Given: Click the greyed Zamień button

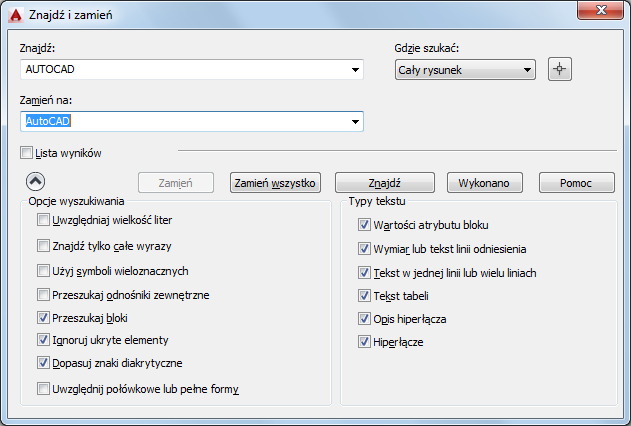Looking at the screenshot, I should (x=176, y=183).
